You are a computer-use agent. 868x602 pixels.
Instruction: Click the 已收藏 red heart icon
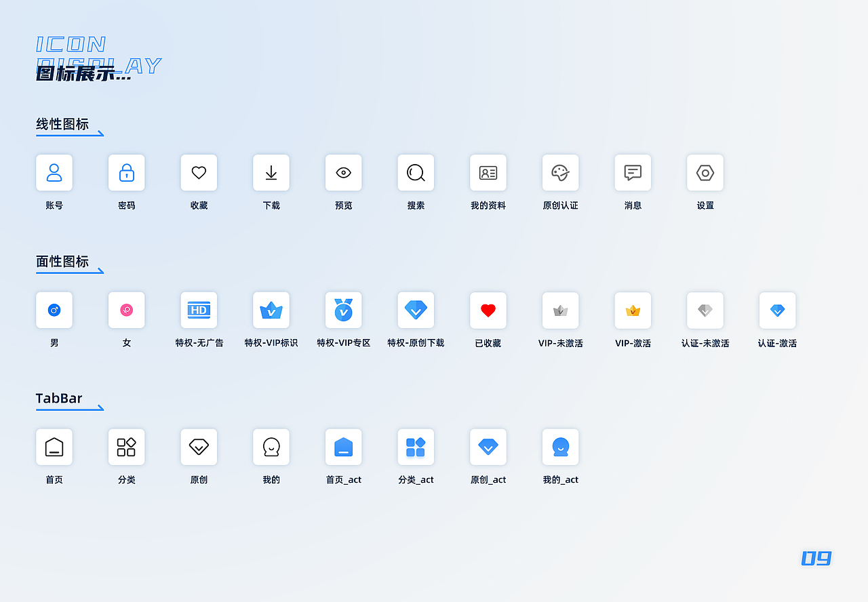[x=488, y=310]
